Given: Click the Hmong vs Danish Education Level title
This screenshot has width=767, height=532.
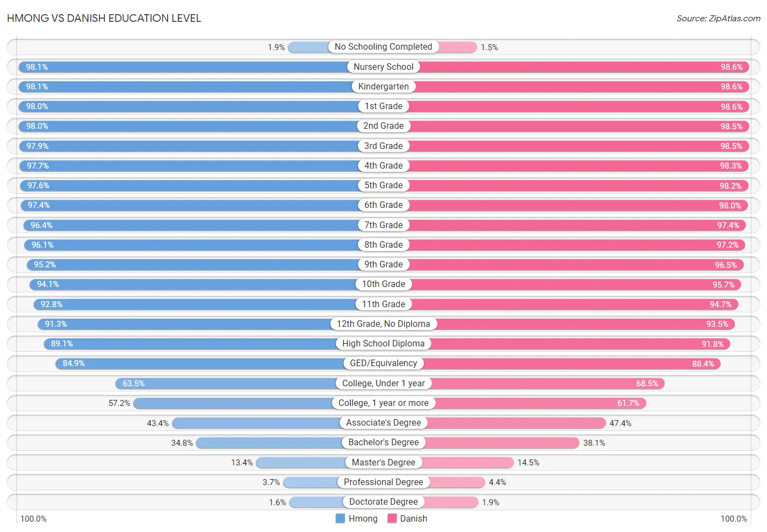Looking at the screenshot, I should pyautogui.click(x=104, y=18).
